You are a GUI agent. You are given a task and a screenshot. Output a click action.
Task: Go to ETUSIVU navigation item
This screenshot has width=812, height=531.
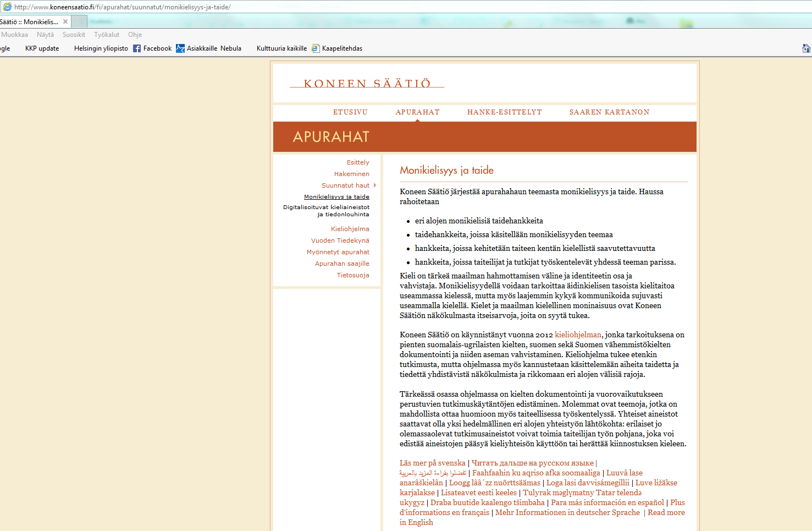pyautogui.click(x=350, y=112)
